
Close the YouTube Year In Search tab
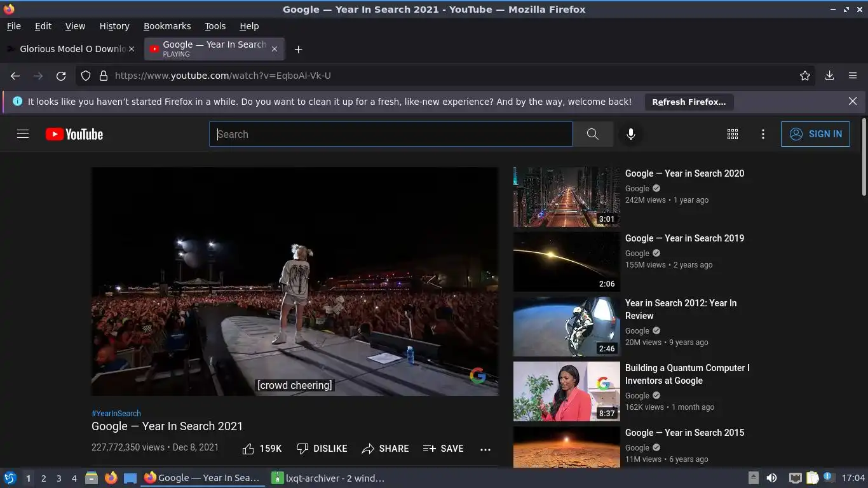275,49
